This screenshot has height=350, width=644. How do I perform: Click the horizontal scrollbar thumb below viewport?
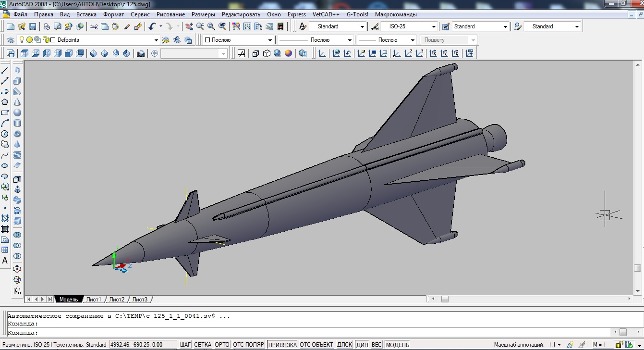coord(445,299)
